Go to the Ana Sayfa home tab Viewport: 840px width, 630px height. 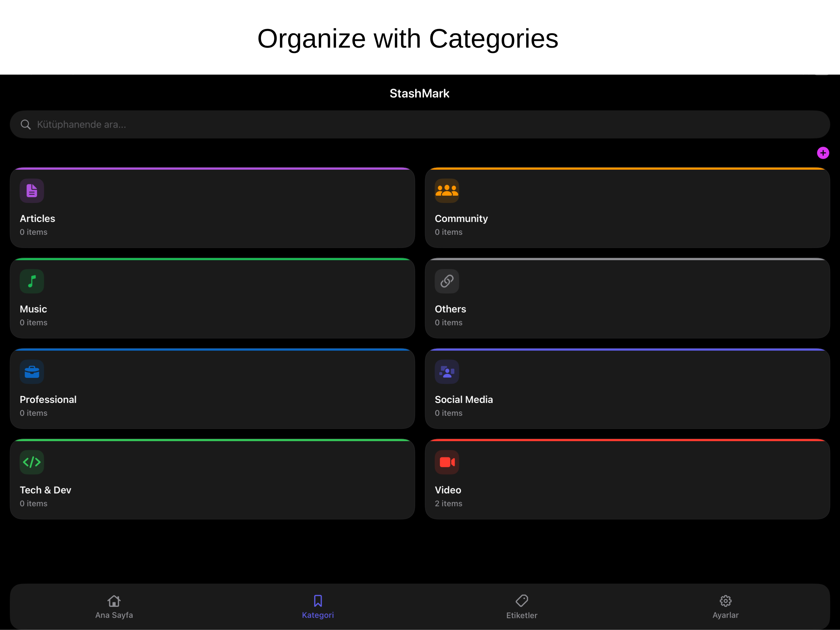point(114,607)
